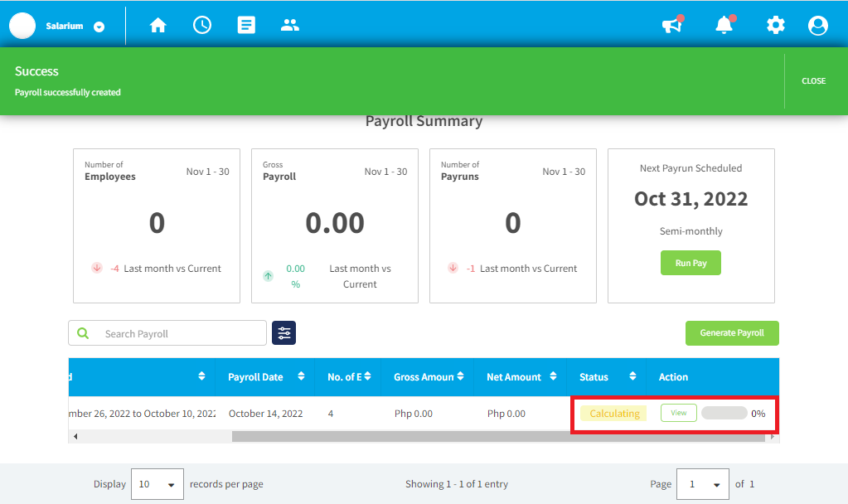Image resolution: width=848 pixels, height=504 pixels.
Task: Click the Php 0.00 net amount cell
Action: pos(506,414)
